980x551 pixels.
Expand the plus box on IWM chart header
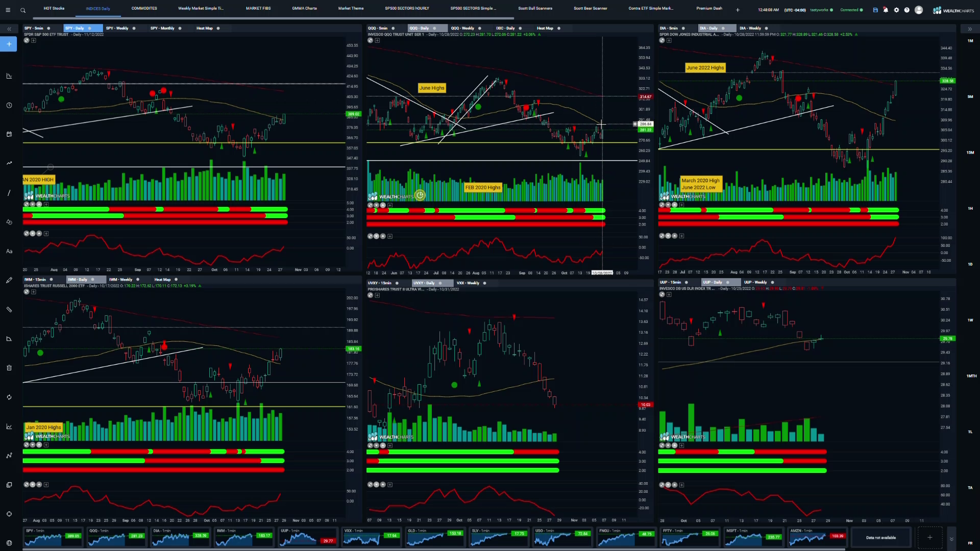[33, 293]
